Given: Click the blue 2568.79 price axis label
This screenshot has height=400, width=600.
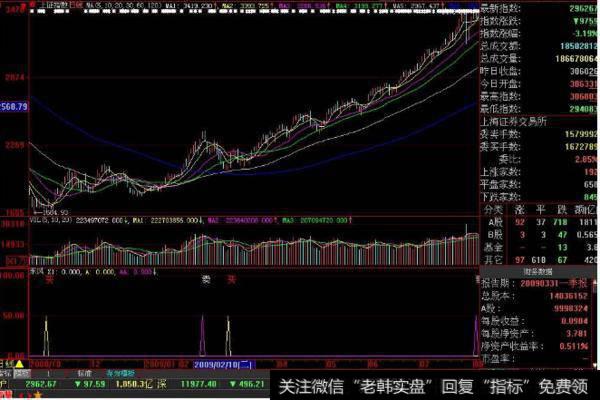Looking at the screenshot, I should [x=14, y=105].
